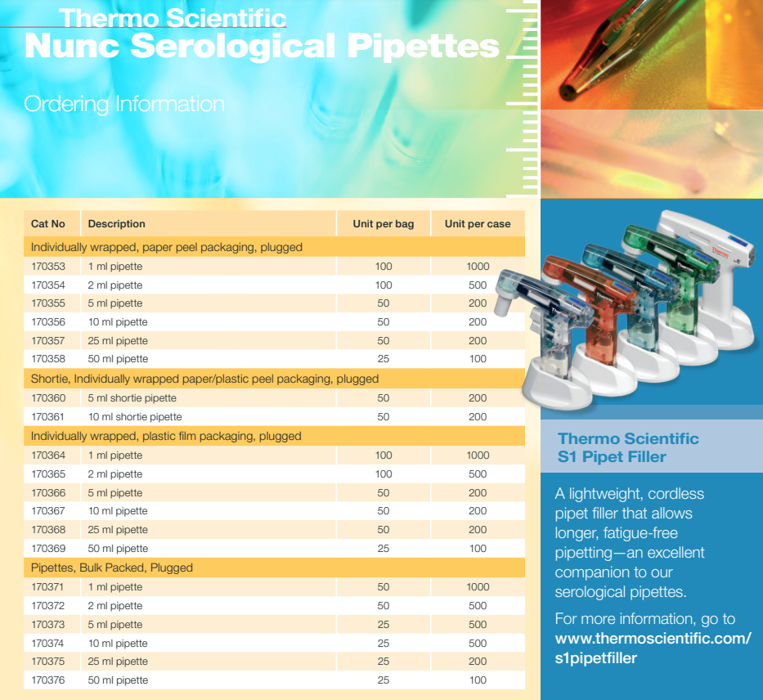
Task: Select catalog number 170360
Action: (48, 398)
